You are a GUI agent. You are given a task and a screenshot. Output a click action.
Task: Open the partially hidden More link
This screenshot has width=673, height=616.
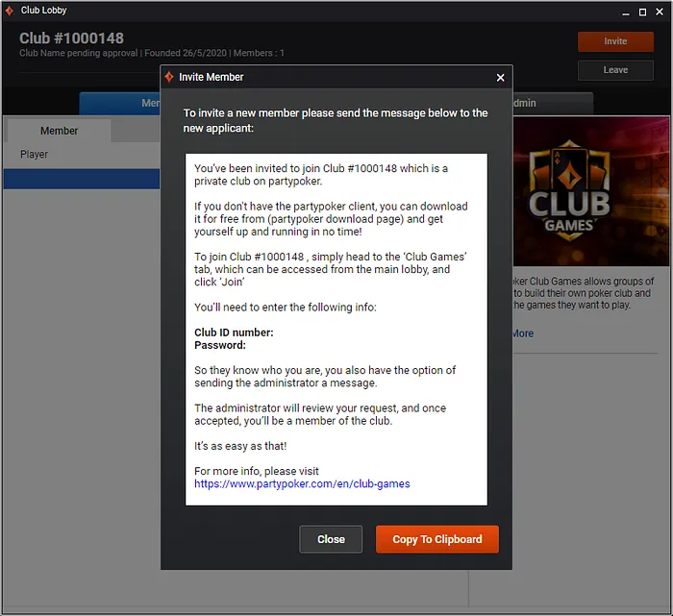click(x=523, y=333)
